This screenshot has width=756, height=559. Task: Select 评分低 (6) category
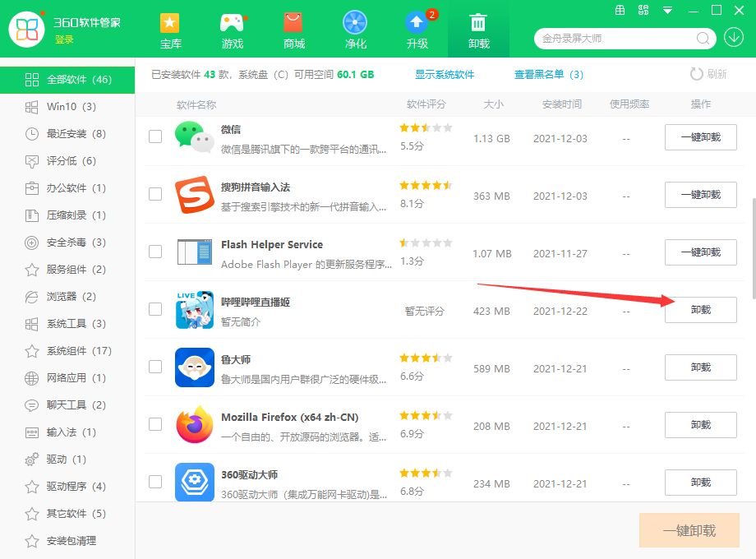[x=67, y=160]
